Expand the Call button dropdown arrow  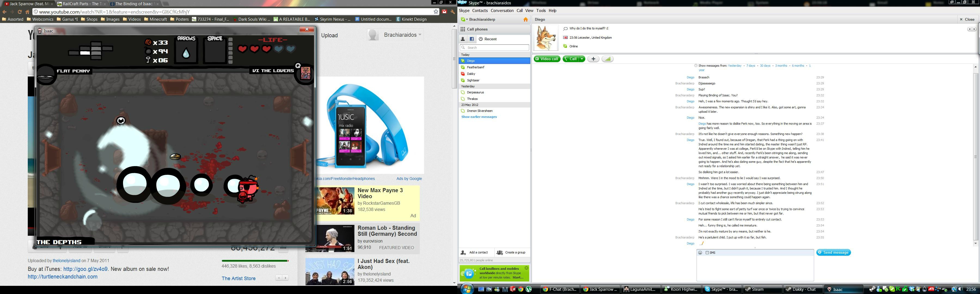coord(582,59)
